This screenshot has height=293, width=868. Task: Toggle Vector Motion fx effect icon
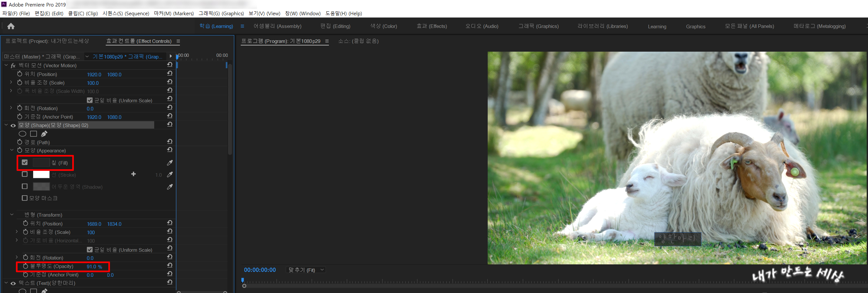pos(13,66)
